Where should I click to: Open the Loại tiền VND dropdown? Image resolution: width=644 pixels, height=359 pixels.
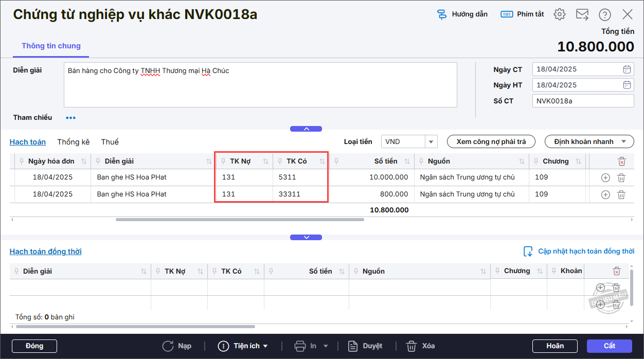(431, 141)
